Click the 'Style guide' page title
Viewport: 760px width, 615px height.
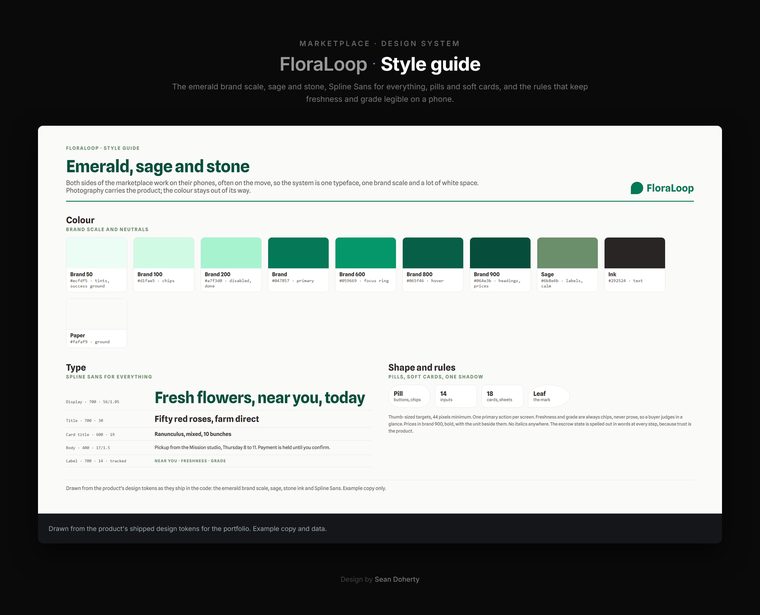pyautogui.click(x=430, y=64)
